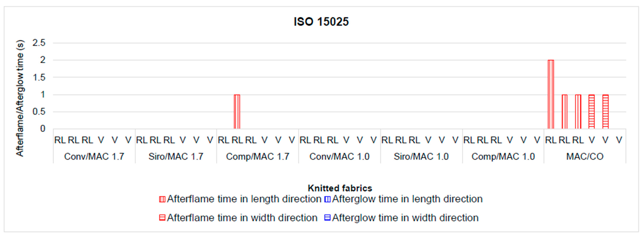This screenshot has height=237, width=644.
Task: Click blue legend swatch for afterglow length
Action: [327, 199]
